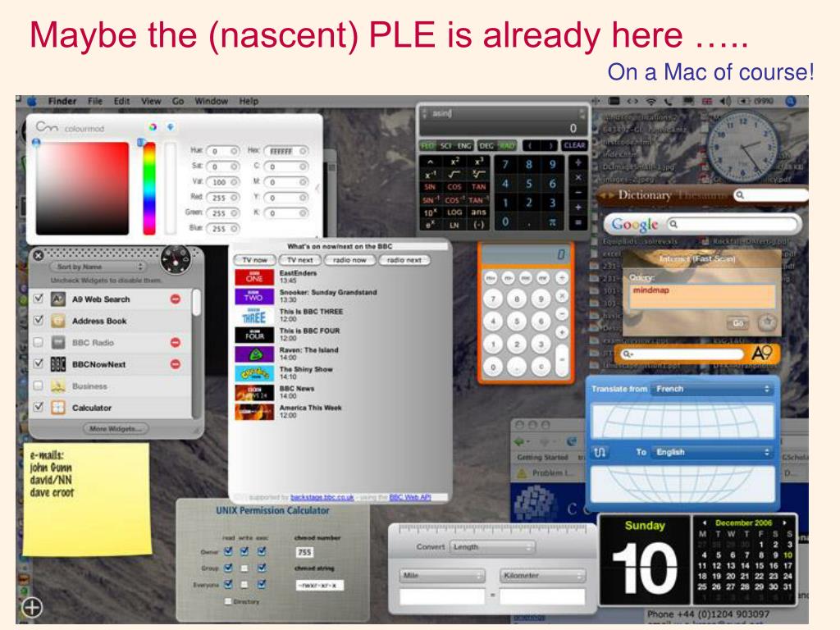Go to next month in calendar
This screenshot has width=840, height=630.
tap(784, 523)
